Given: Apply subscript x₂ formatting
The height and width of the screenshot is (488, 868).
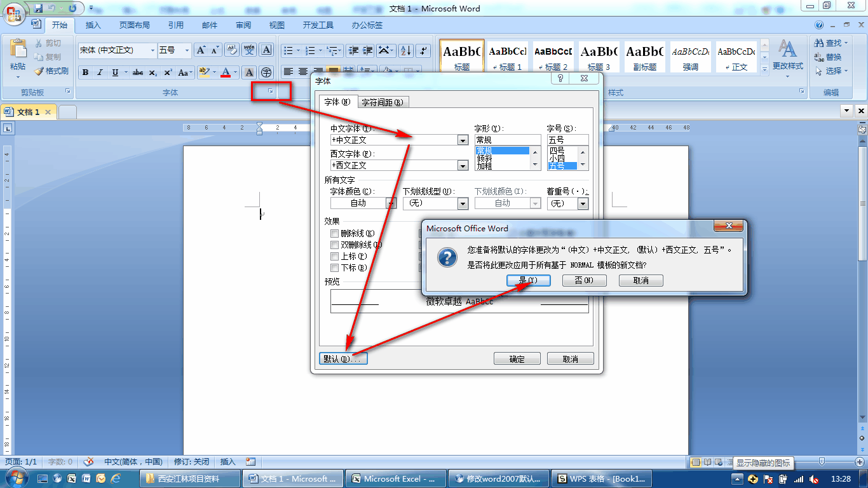Looking at the screenshot, I should pos(153,72).
